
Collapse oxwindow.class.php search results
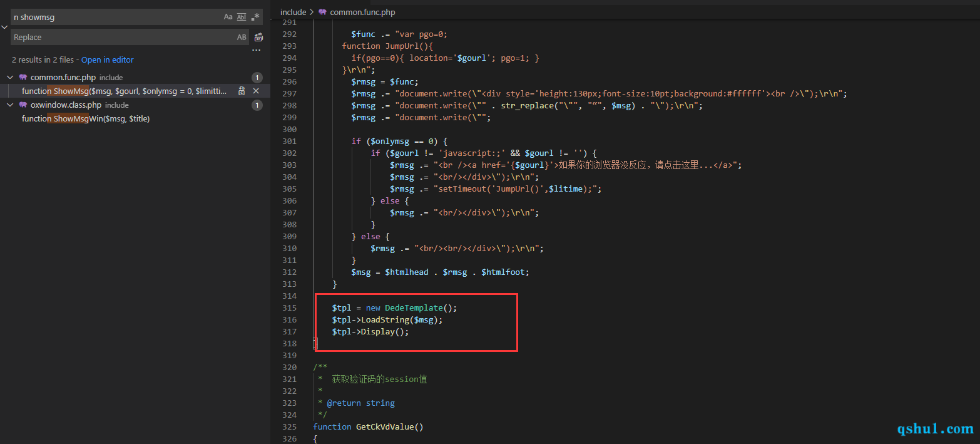(x=9, y=105)
